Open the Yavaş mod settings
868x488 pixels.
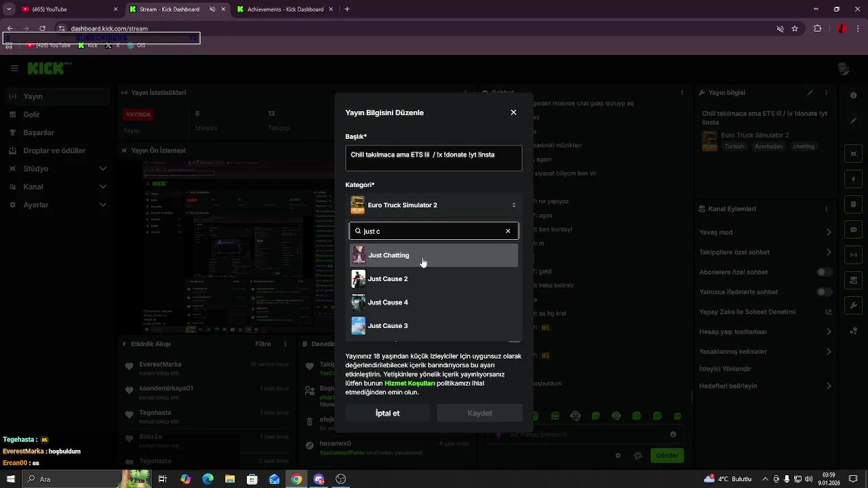tap(766, 232)
